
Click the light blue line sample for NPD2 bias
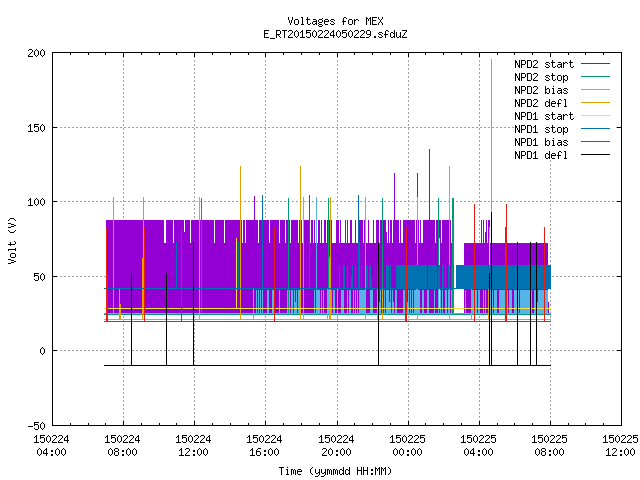pos(596,90)
